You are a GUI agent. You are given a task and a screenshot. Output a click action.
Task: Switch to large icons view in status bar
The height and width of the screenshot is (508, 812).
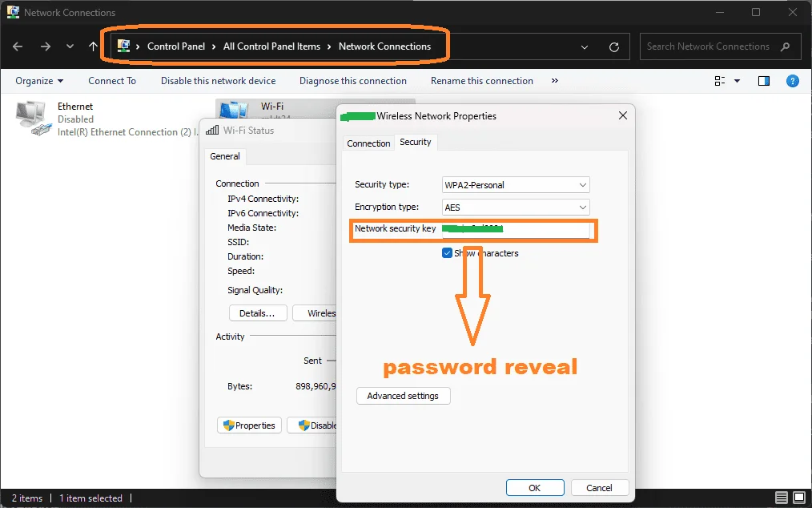799,498
